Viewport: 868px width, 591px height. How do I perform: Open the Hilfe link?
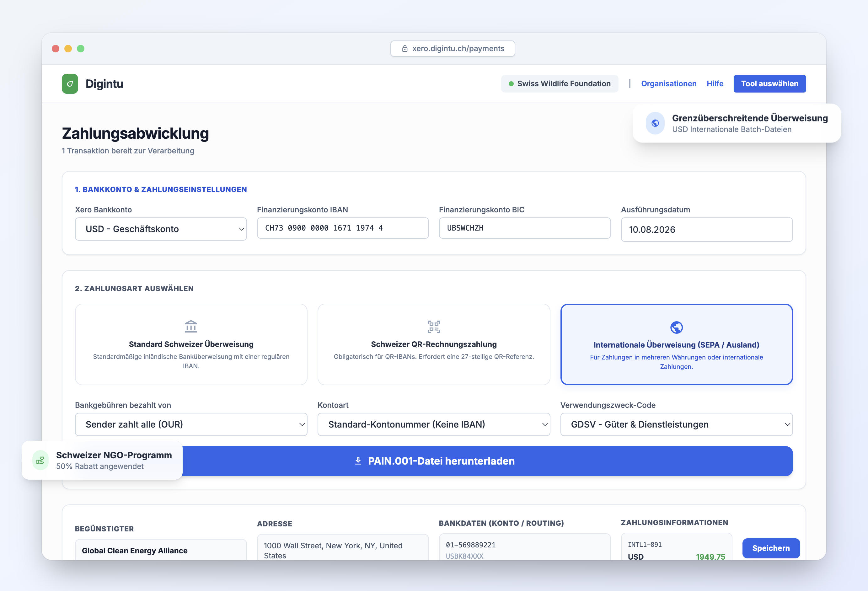(715, 84)
